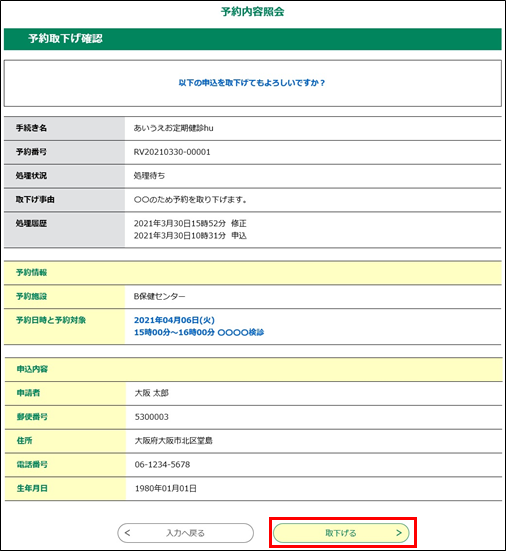
Task: Select the phone number 06-1234-5678
Action: click(x=162, y=465)
